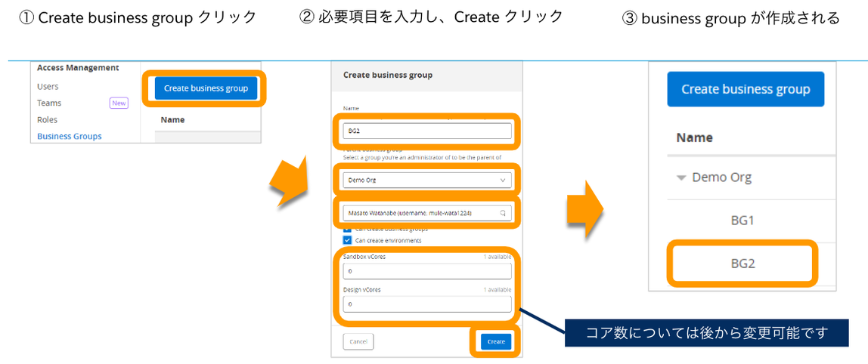Click the Name column header in result list

(694, 137)
